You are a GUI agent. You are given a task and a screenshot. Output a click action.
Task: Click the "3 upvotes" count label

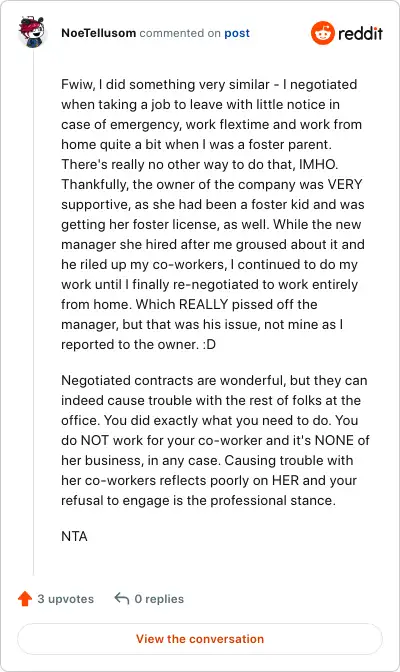click(66, 599)
